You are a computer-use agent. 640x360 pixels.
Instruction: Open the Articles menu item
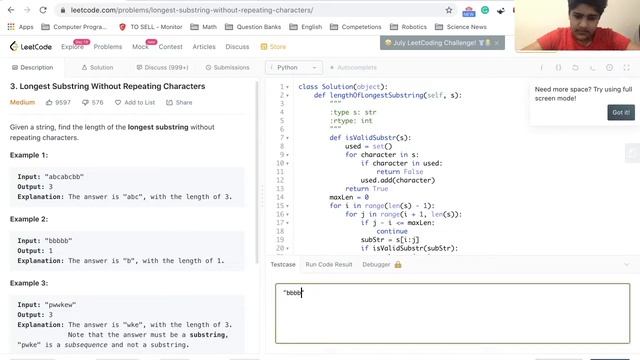[x=204, y=47]
